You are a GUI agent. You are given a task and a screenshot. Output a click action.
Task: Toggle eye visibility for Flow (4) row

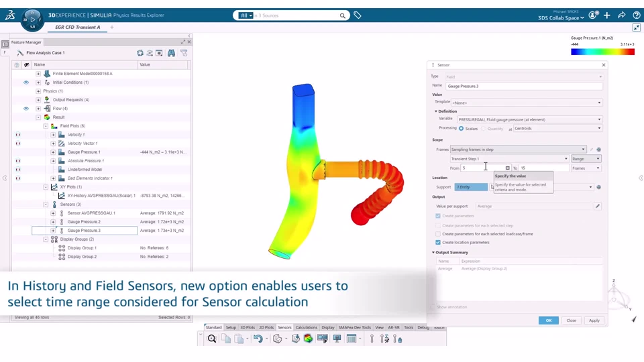coord(26,109)
